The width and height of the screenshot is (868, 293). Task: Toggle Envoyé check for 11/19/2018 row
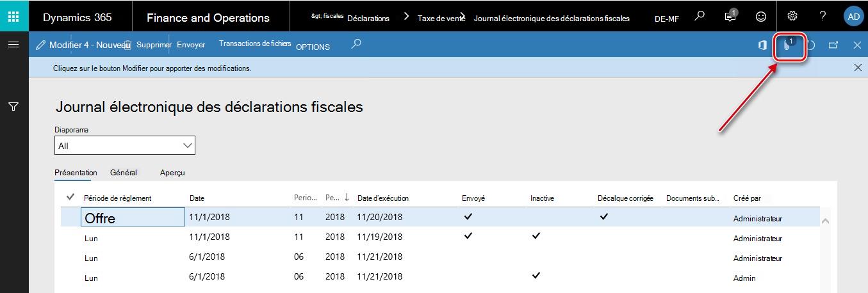[x=468, y=236]
